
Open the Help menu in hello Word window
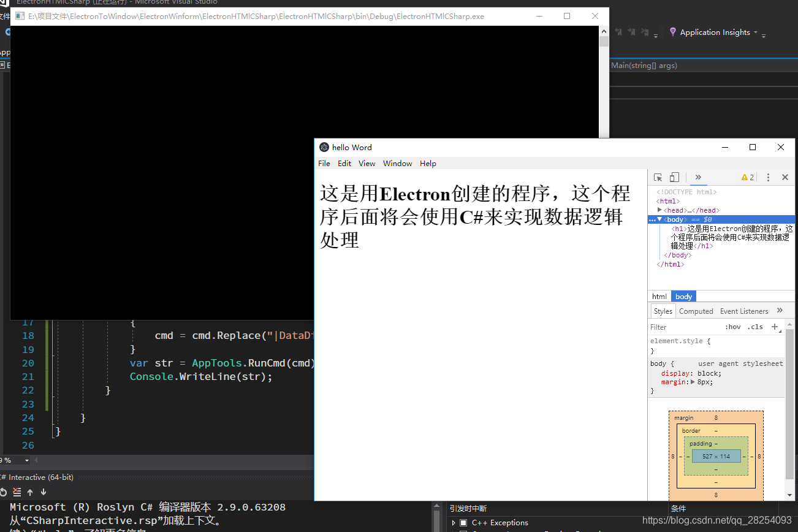pyautogui.click(x=428, y=164)
